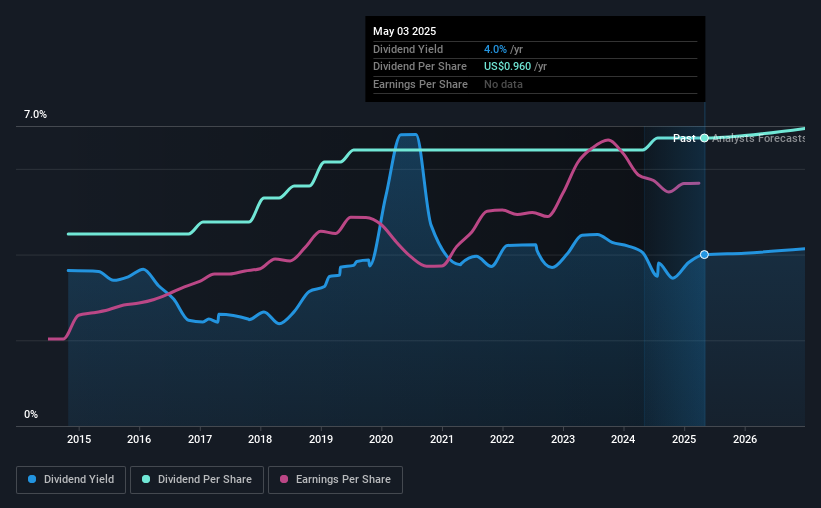Click the Earnings Per Share label in the tooltip
Viewport: 821px width, 508px height.
tap(420, 84)
